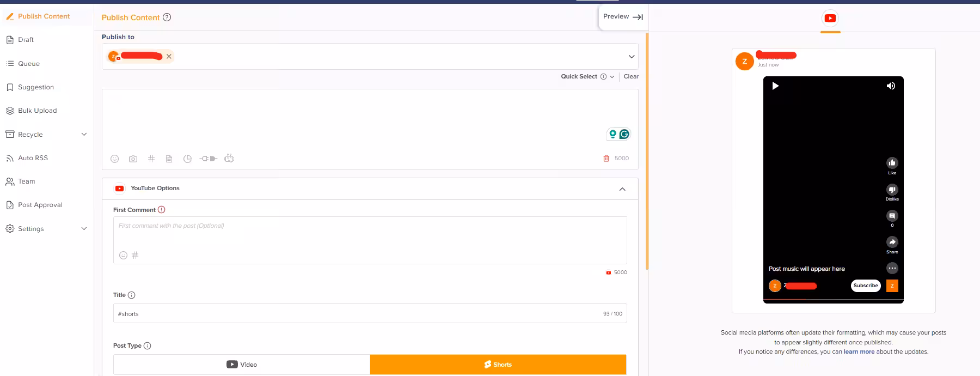Collapse the Preview panel

[623, 17]
